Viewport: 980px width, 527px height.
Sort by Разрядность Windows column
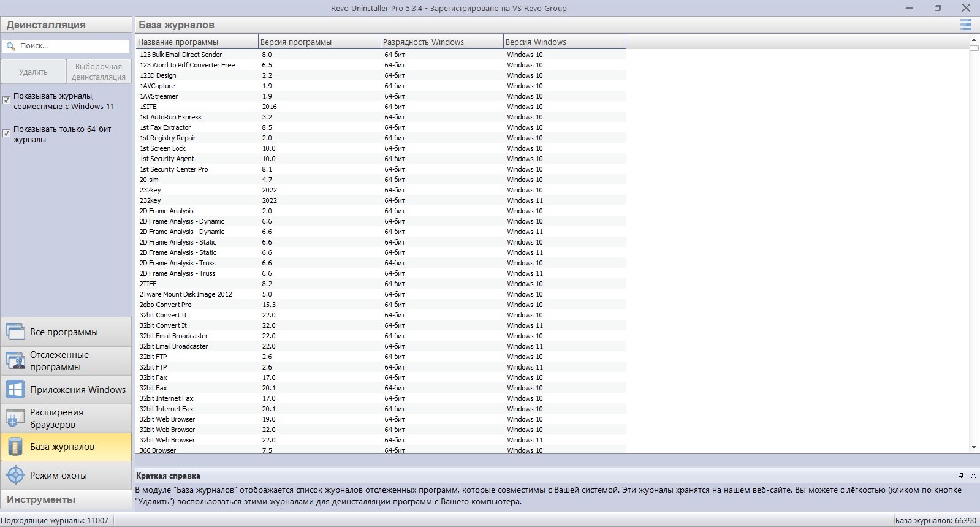442,42
